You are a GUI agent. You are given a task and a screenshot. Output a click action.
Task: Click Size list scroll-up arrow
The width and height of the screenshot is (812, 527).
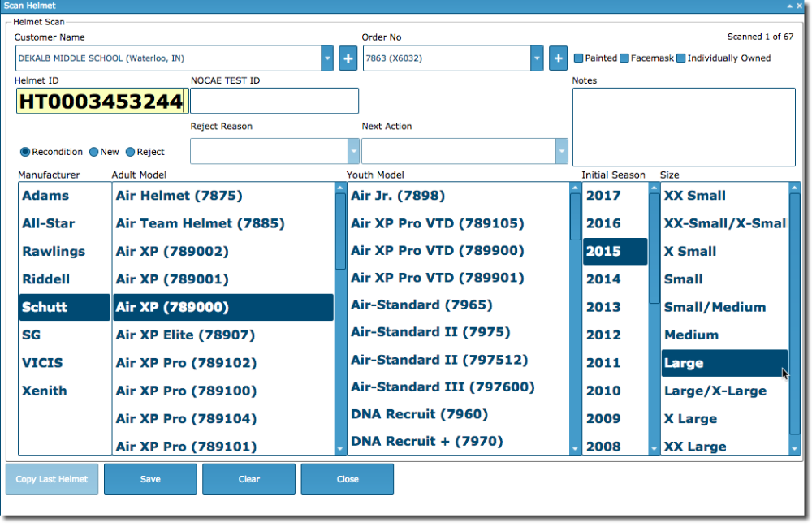coord(794,188)
